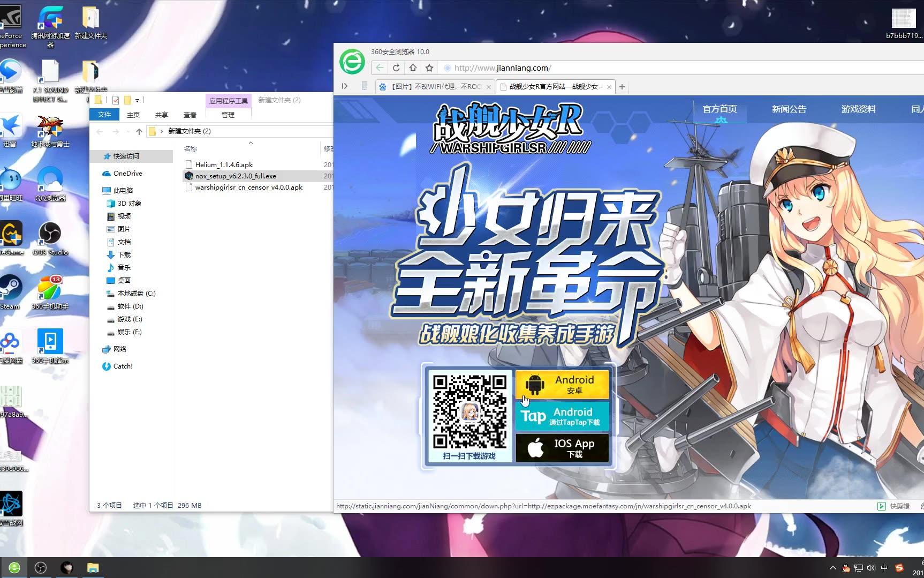Open the 文件 menu in Explorer

click(x=104, y=115)
